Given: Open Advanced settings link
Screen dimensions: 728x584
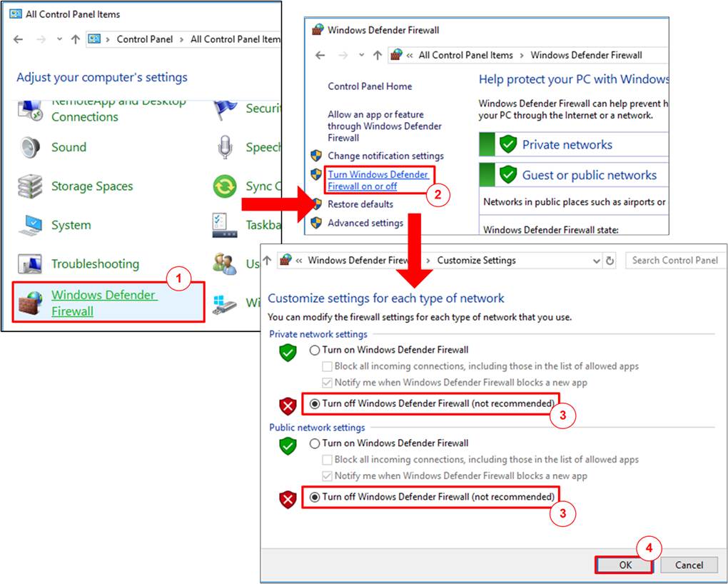Looking at the screenshot, I should pyautogui.click(x=365, y=223).
